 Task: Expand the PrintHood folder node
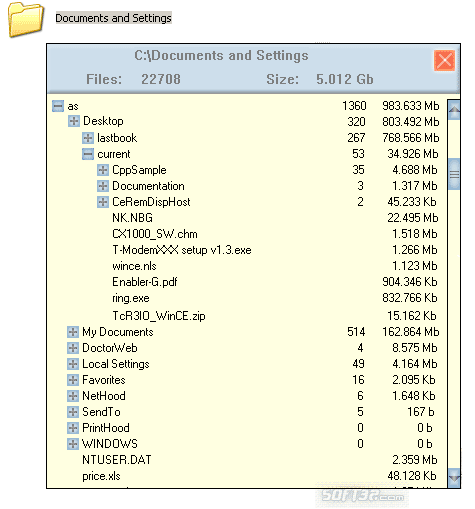click(x=73, y=428)
